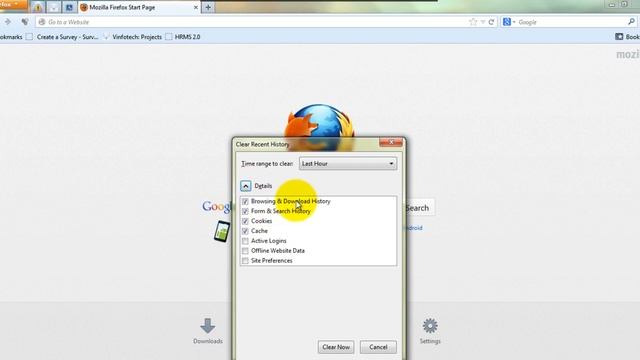The width and height of the screenshot is (640, 360).
Task: Click the Clear Now button
Action: 336,347
